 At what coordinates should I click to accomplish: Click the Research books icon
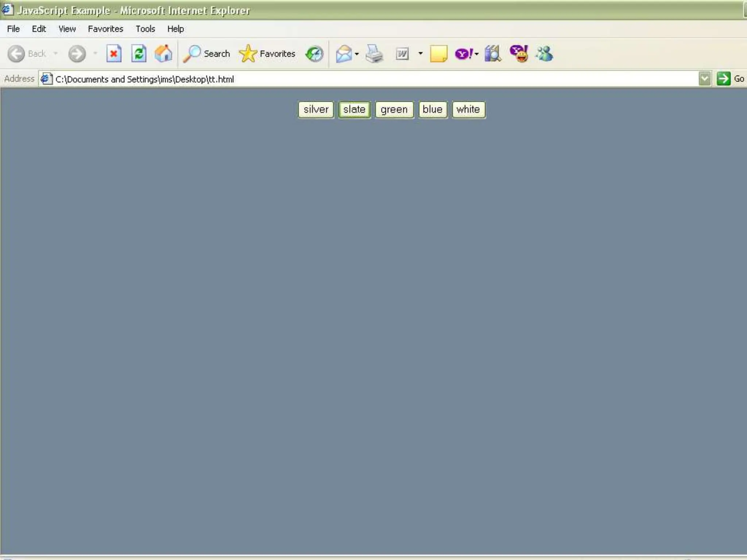(x=492, y=54)
